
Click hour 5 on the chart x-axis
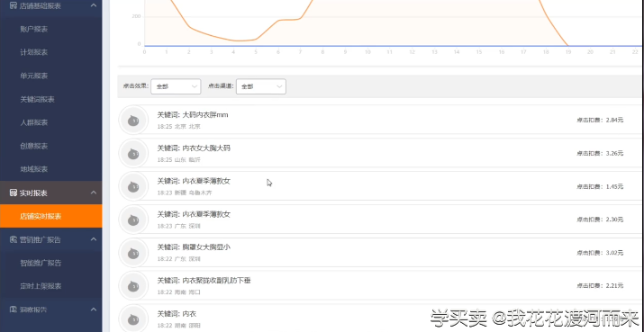256,52
